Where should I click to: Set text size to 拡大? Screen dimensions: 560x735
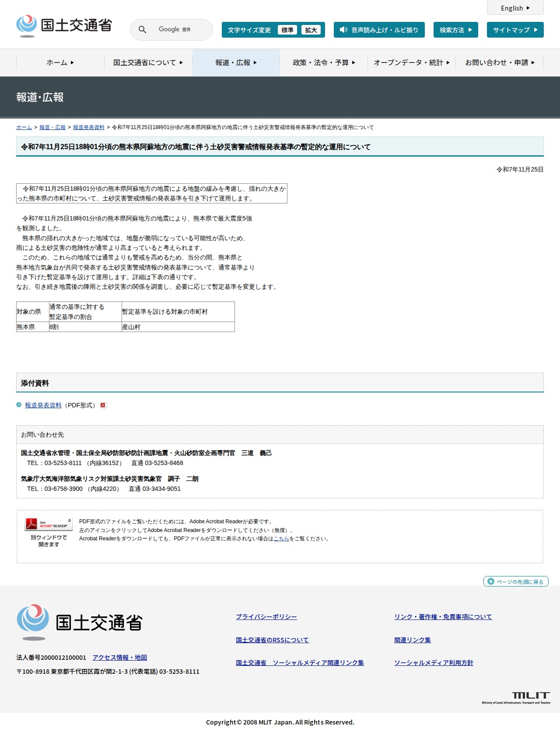point(311,30)
